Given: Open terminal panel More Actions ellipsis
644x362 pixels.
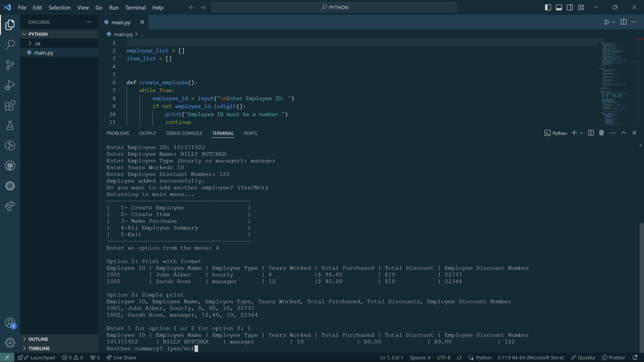Looking at the screenshot, I should (x=612, y=133).
